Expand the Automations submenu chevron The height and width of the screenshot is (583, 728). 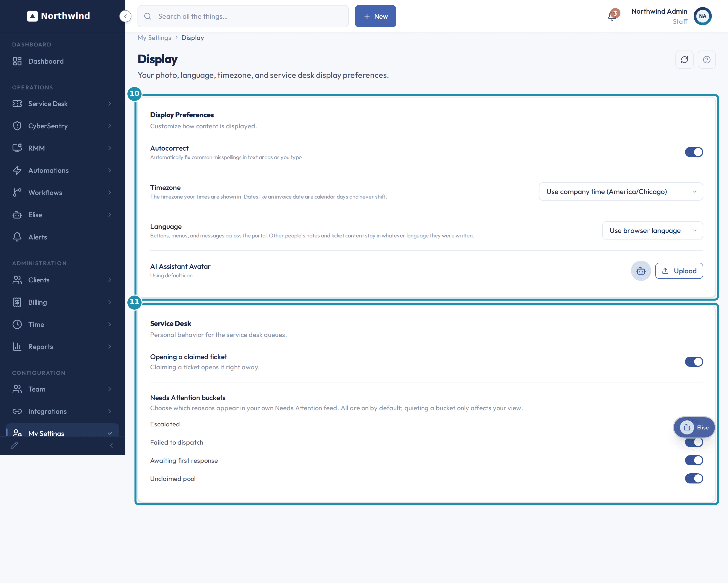click(110, 171)
